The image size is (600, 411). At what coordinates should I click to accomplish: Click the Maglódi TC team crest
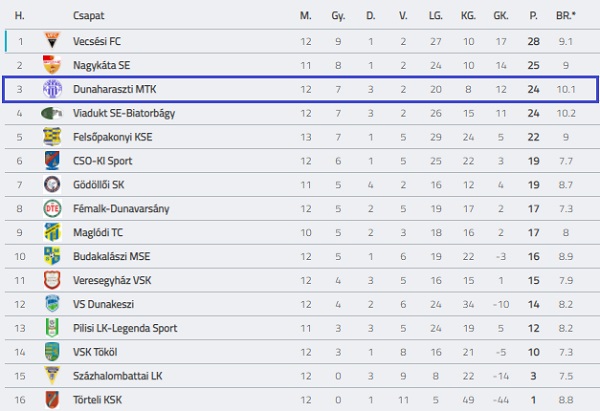pos(52,232)
